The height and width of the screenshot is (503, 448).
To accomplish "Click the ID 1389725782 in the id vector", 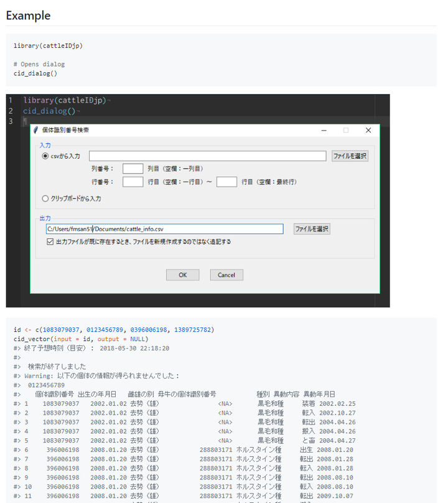I will [x=192, y=330].
